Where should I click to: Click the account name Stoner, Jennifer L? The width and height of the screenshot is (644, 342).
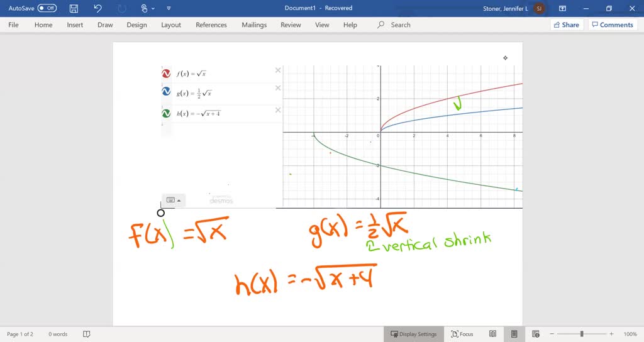(505, 8)
